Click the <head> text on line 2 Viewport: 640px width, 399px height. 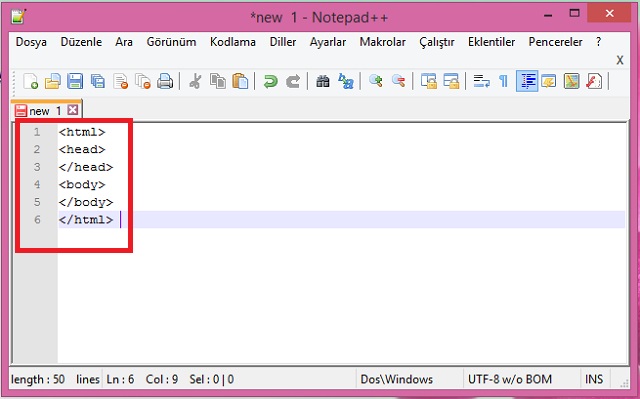tap(82, 150)
